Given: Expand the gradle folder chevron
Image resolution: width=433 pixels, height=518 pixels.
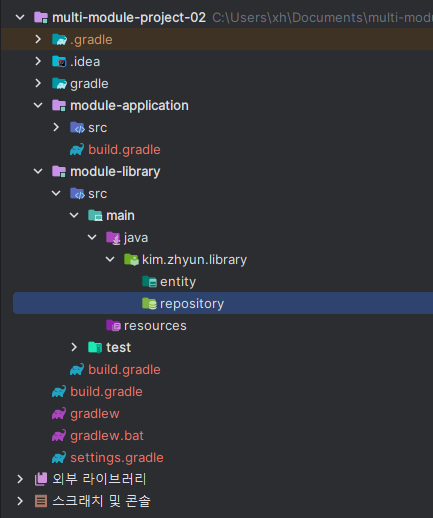Looking at the screenshot, I should pos(38,83).
